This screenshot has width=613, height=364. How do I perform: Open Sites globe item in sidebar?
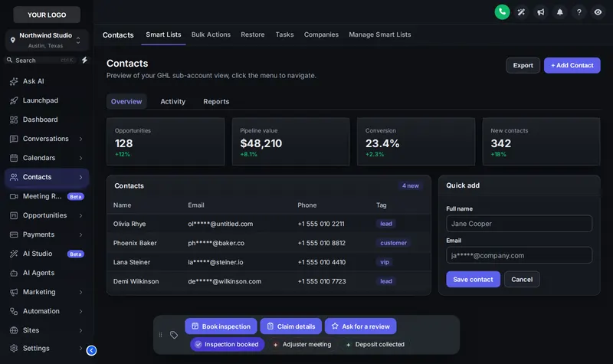click(x=47, y=330)
